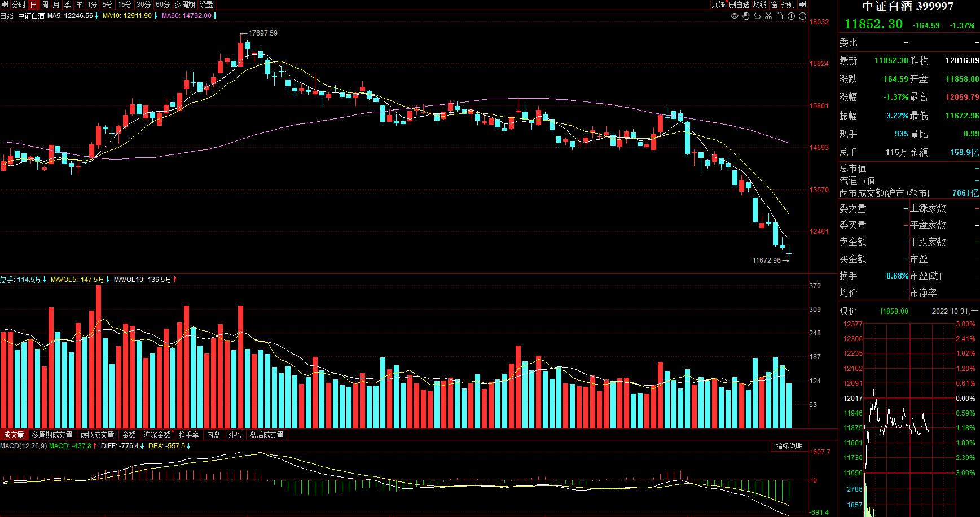Switch to the 分时 intraday view
Viewport: 980px width, 517px height.
tap(19, 5)
